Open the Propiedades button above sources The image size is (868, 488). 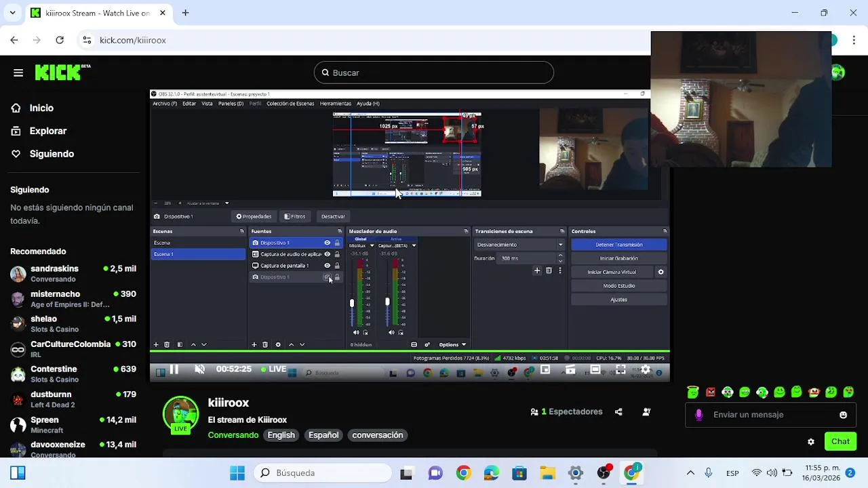[x=254, y=217]
